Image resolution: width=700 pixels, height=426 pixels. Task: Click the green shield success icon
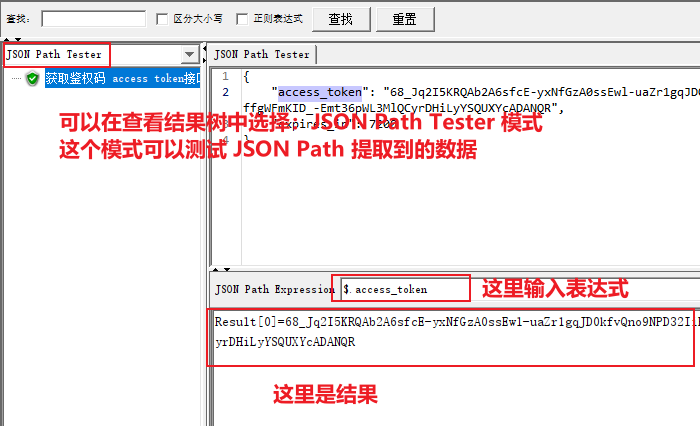[33, 79]
